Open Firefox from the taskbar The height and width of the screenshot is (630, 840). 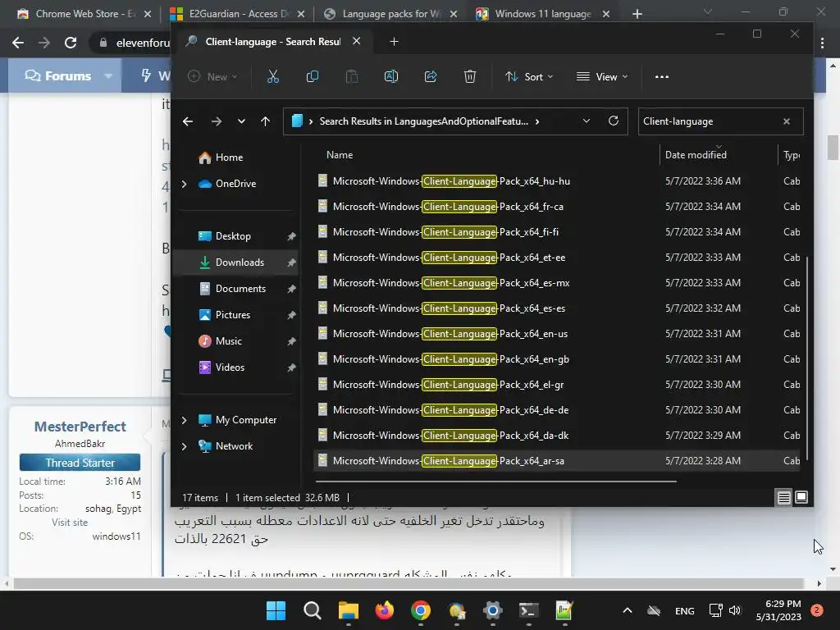point(384,610)
